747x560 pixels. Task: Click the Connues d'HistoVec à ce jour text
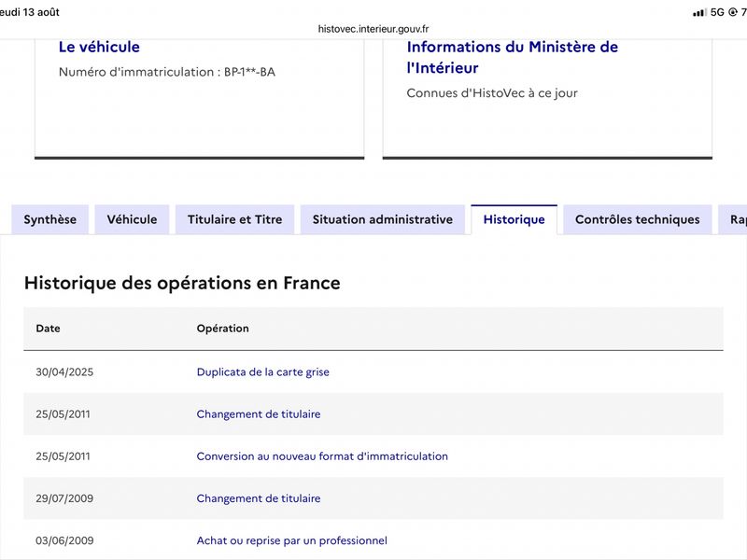click(x=492, y=92)
